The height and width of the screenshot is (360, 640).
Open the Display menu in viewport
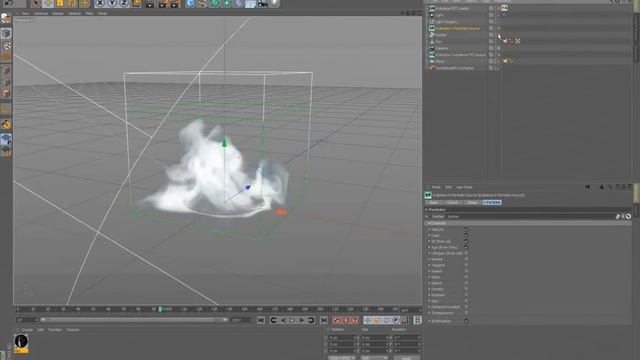[58, 13]
